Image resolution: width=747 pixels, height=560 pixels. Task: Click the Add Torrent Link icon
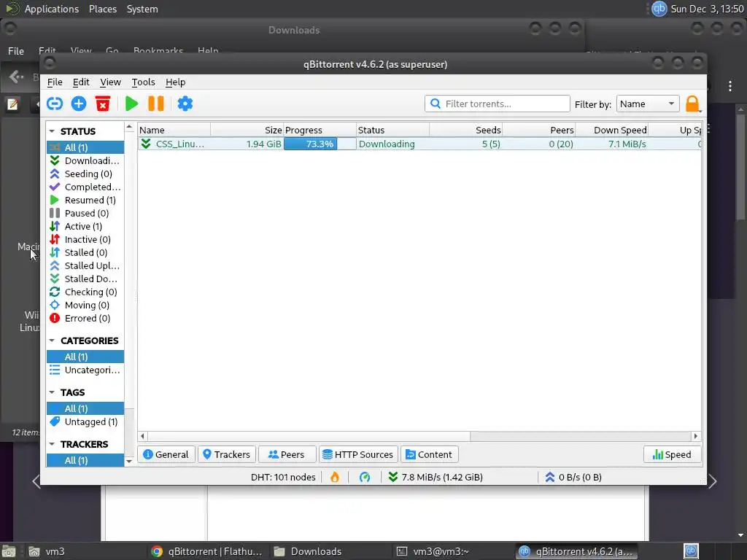point(55,104)
